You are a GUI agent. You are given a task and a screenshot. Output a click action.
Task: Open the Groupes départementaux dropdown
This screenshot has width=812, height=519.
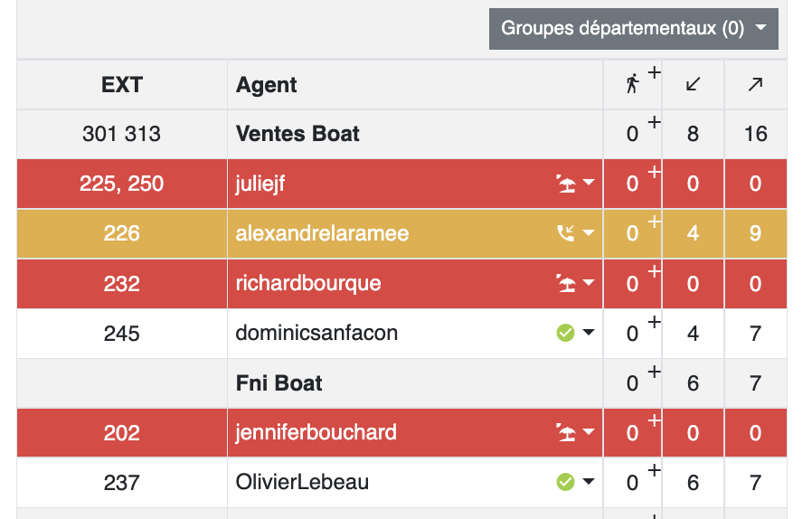[x=633, y=29]
